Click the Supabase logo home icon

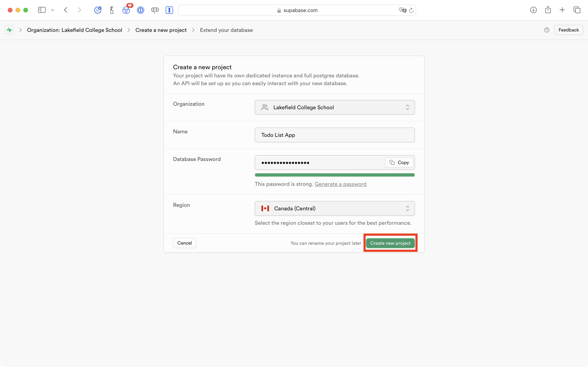[9, 30]
